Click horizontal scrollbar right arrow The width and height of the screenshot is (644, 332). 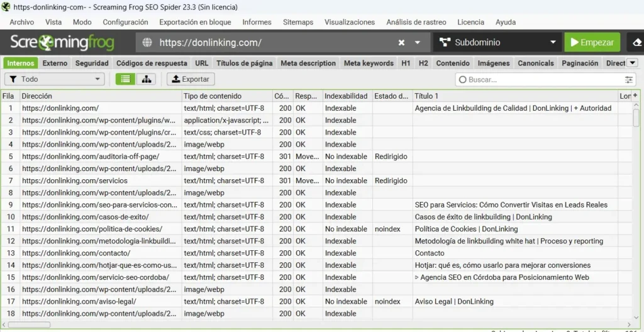tap(629, 324)
